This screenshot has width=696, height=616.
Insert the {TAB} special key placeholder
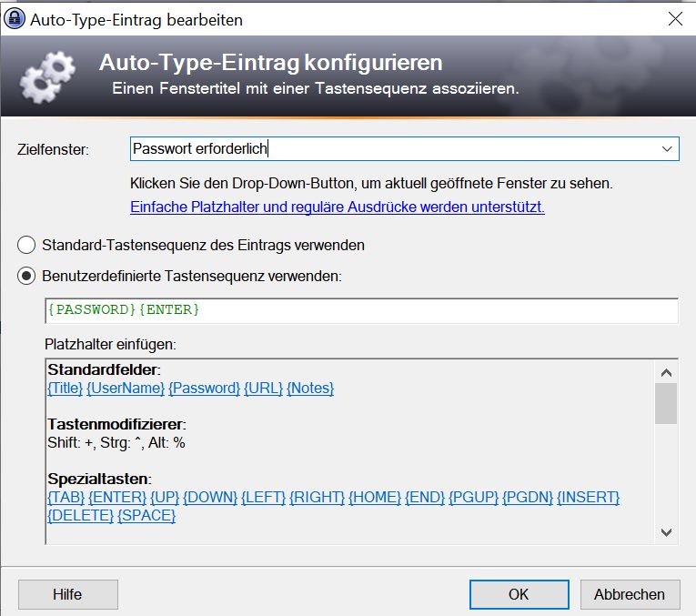(66, 497)
